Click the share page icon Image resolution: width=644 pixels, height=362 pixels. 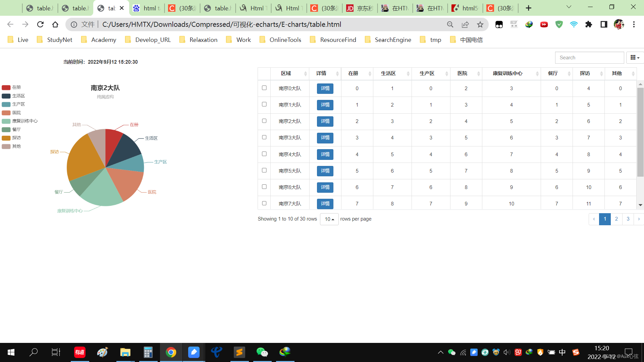tap(465, 24)
